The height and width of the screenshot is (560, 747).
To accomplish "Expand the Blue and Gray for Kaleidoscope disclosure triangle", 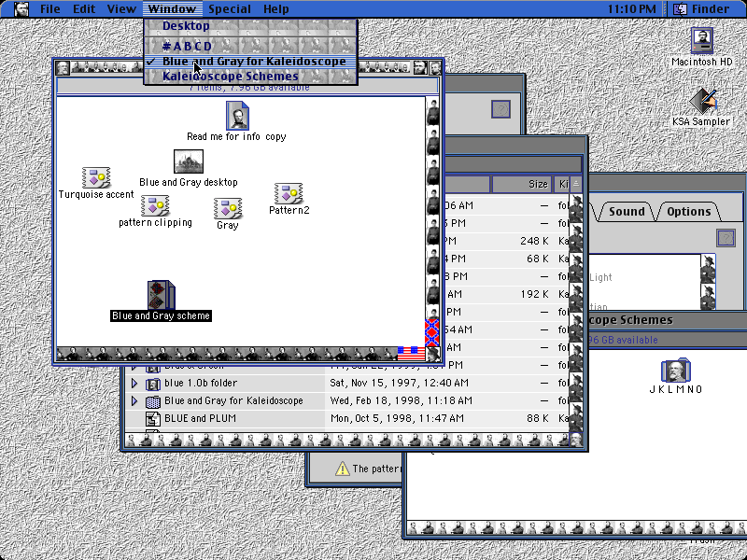I will [134, 401].
